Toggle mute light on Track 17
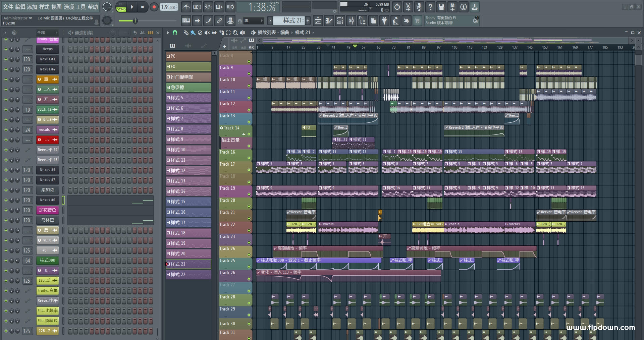644x340 pixels. pos(249,170)
